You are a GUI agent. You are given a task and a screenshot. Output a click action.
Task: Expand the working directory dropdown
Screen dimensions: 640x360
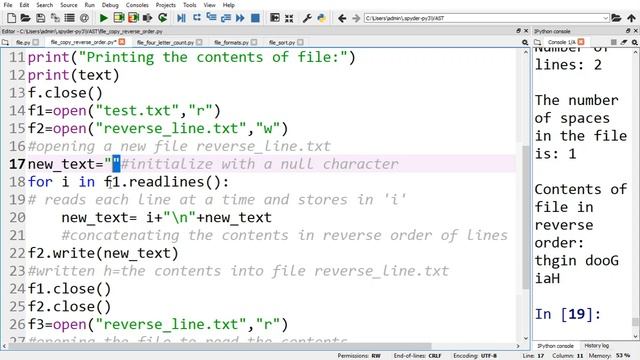pyautogui.click(x=605, y=18)
